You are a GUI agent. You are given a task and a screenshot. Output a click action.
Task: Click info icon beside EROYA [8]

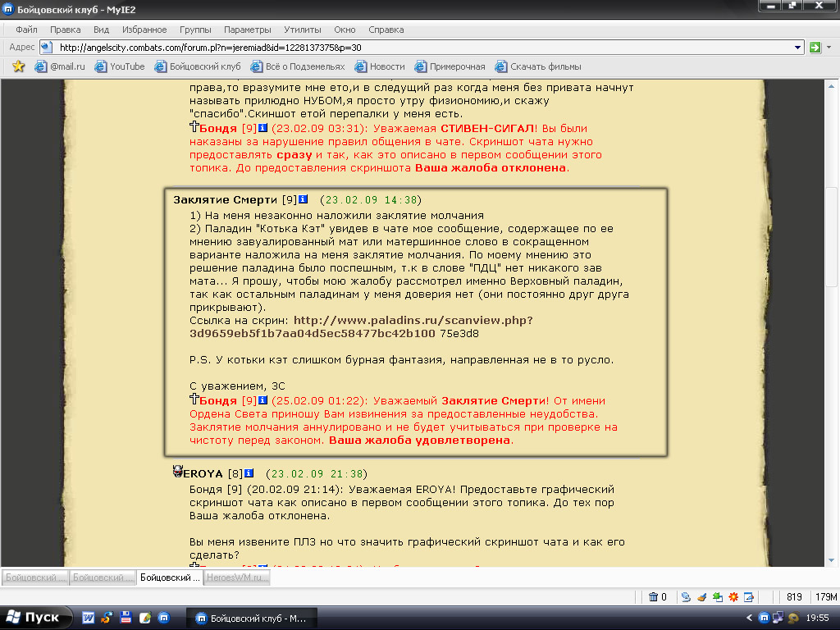(249, 473)
